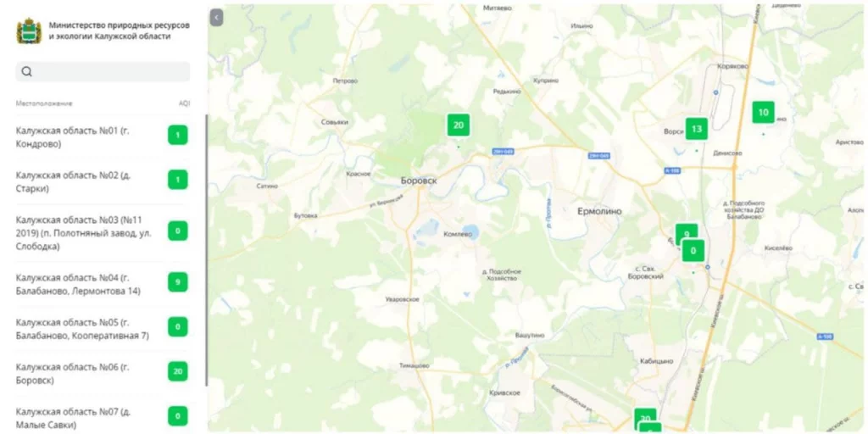Viewport: 868px width, 434px height.
Task: Select the AQI 13 marker near Ворсино
Action: pyautogui.click(x=697, y=129)
